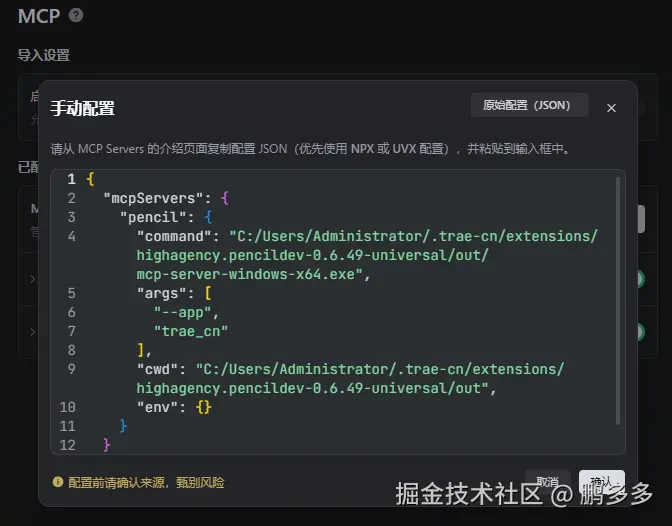Image resolution: width=672 pixels, height=526 pixels.
Task: Close the manual configuration dialog
Action: coord(611,108)
